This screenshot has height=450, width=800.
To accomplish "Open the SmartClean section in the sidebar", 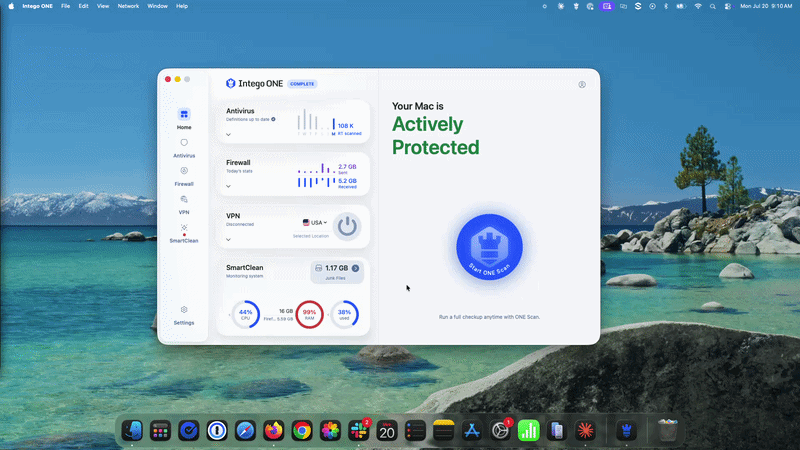I will (x=184, y=233).
